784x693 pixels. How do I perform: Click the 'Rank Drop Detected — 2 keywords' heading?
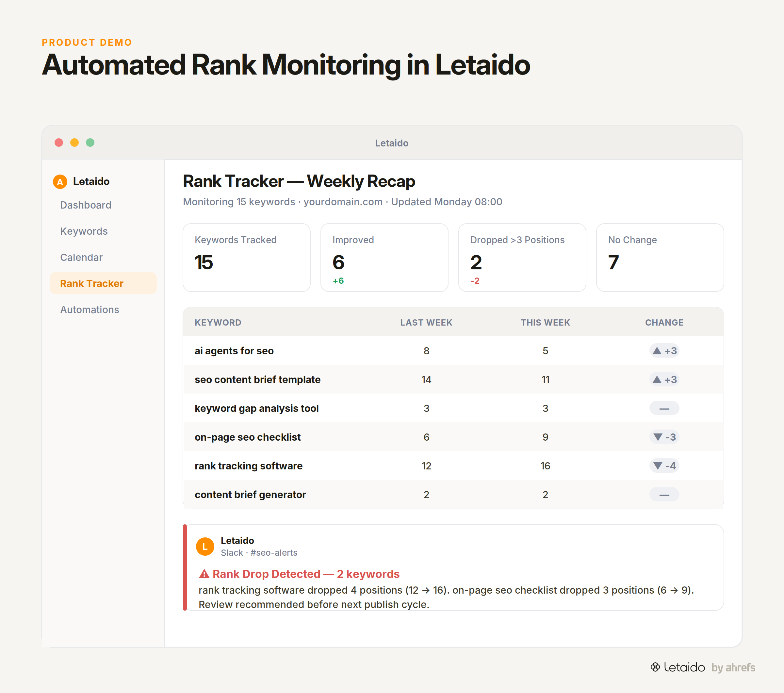click(306, 574)
